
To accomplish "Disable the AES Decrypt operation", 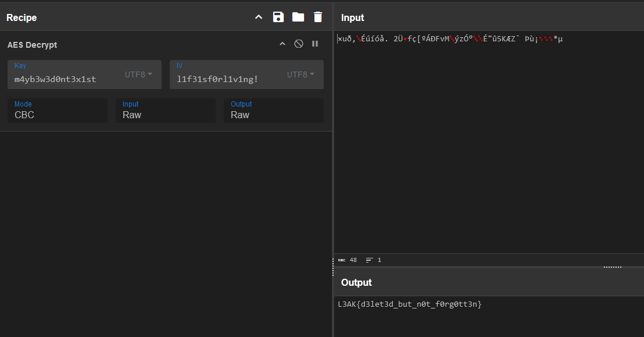I will tap(299, 44).
